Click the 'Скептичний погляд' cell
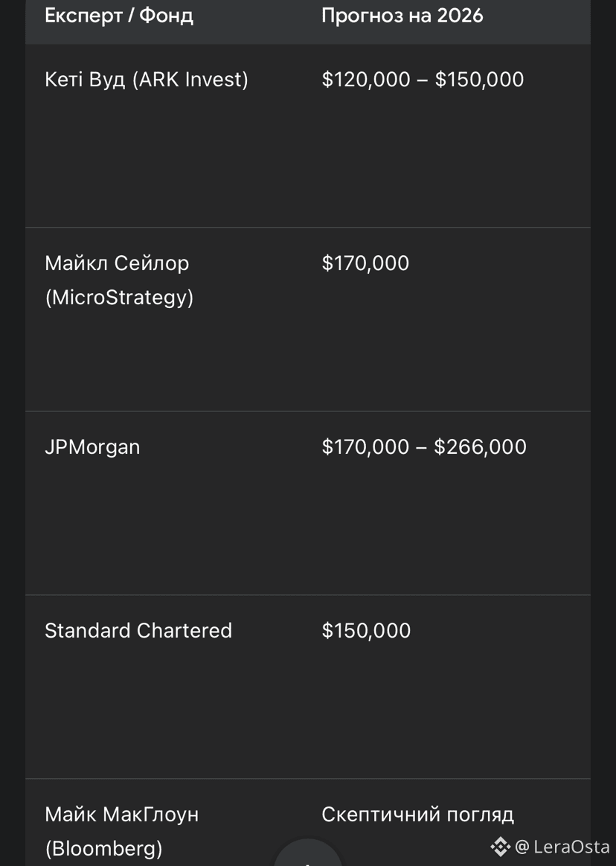Viewport: 616px width, 866px height. (x=417, y=815)
